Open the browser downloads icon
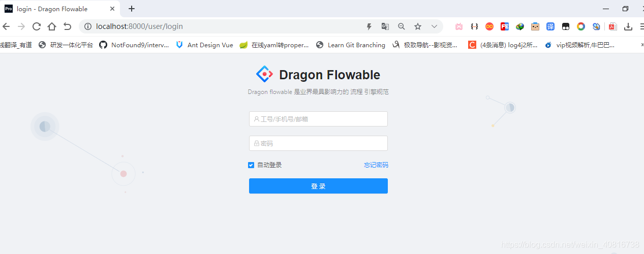This screenshot has height=254, width=644. pos(628,26)
